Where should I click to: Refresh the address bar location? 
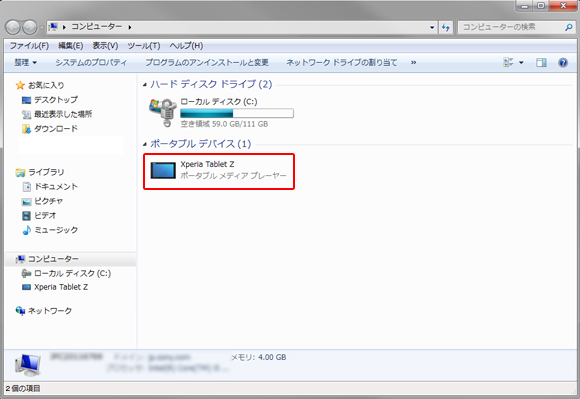point(446,27)
